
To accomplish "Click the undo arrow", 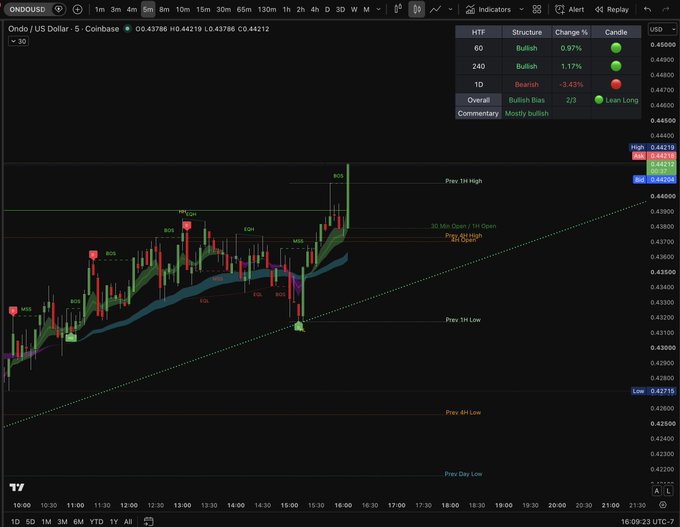I will pos(647,9).
